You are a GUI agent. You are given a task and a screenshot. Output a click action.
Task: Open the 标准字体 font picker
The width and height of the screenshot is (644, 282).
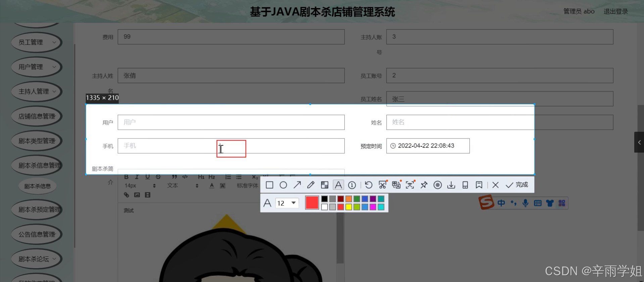click(248, 186)
